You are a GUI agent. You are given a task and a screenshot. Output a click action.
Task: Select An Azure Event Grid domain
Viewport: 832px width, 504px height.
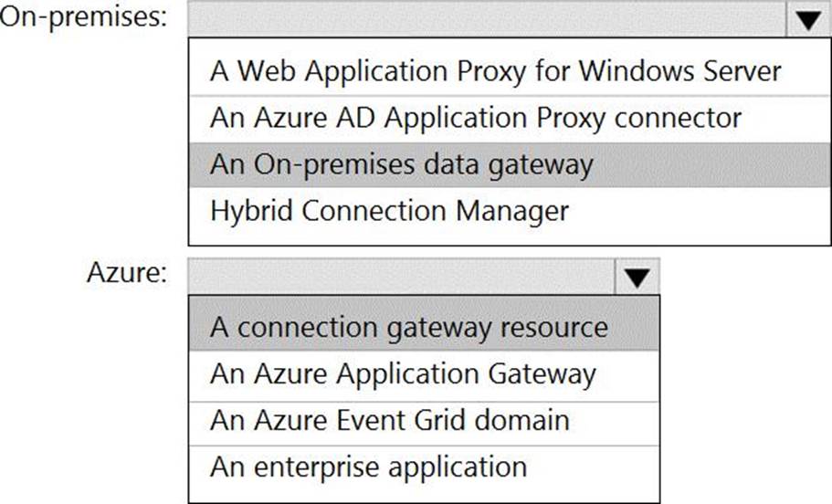pos(390,420)
